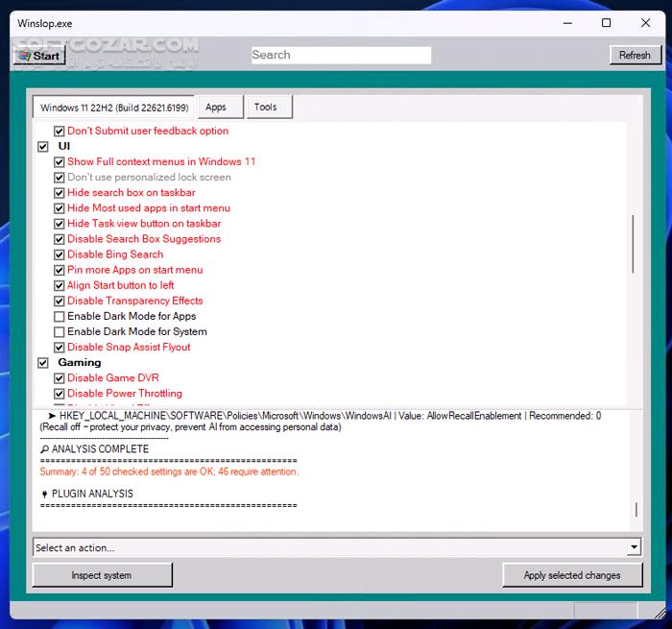Click the Search input field
672x629 pixels.
[x=341, y=56]
